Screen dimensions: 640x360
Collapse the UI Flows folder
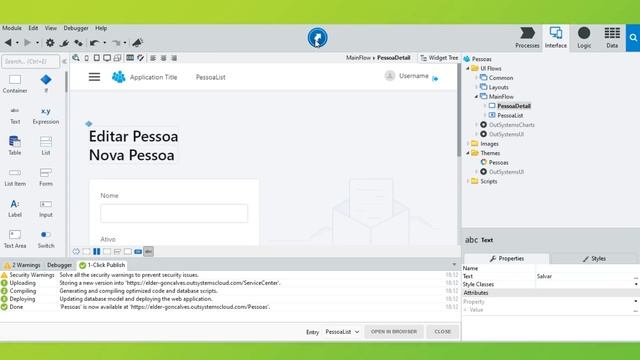point(468,69)
